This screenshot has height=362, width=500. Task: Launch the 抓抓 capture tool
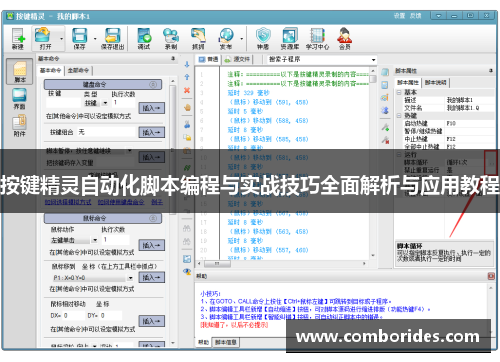pos(198,38)
